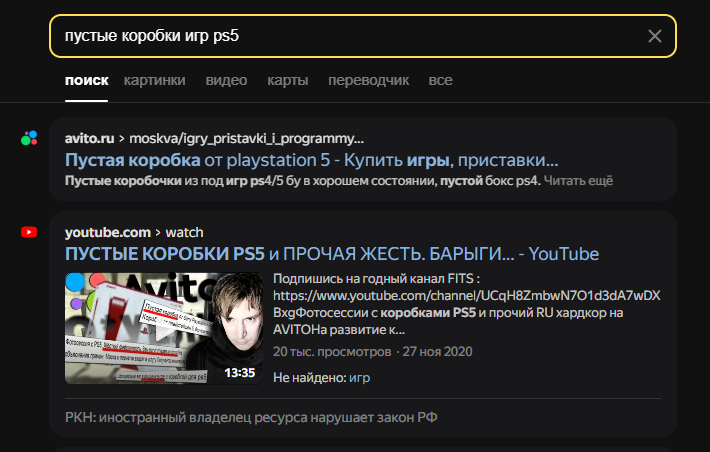Click 'Читать ещё' in the Avito snippet
This screenshot has height=452, width=710.
(x=578, y=181)
